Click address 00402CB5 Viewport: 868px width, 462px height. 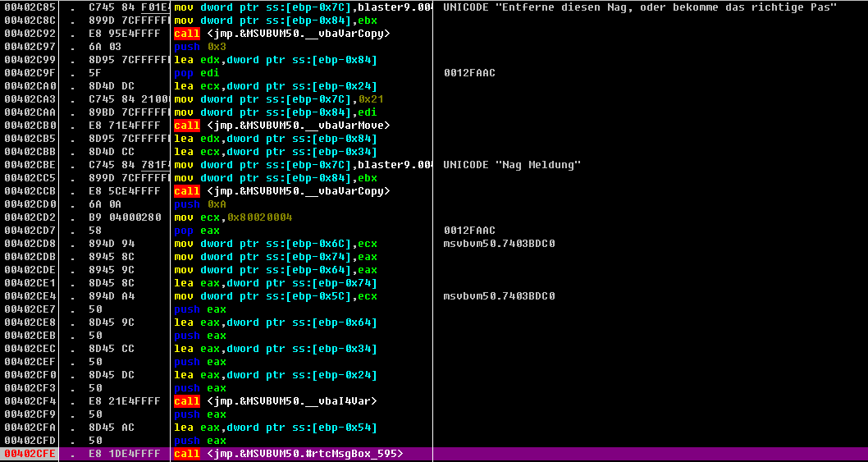(28, 139)
